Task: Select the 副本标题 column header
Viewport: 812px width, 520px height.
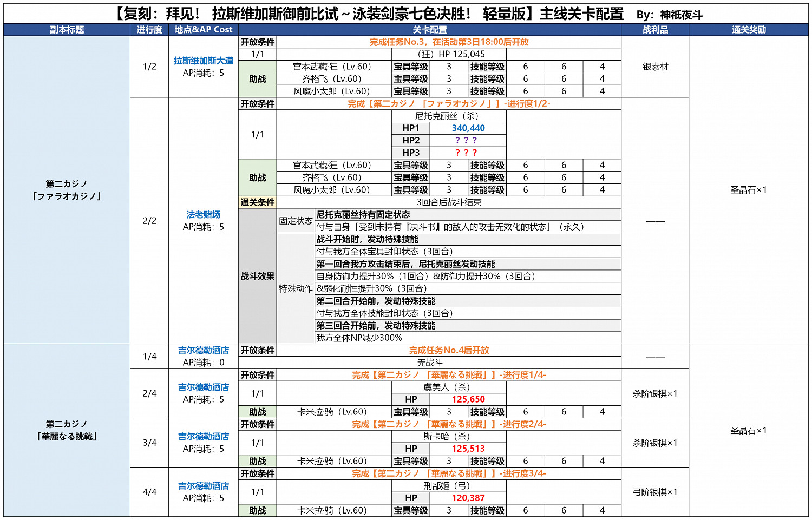Action: (x=65, y=30)
